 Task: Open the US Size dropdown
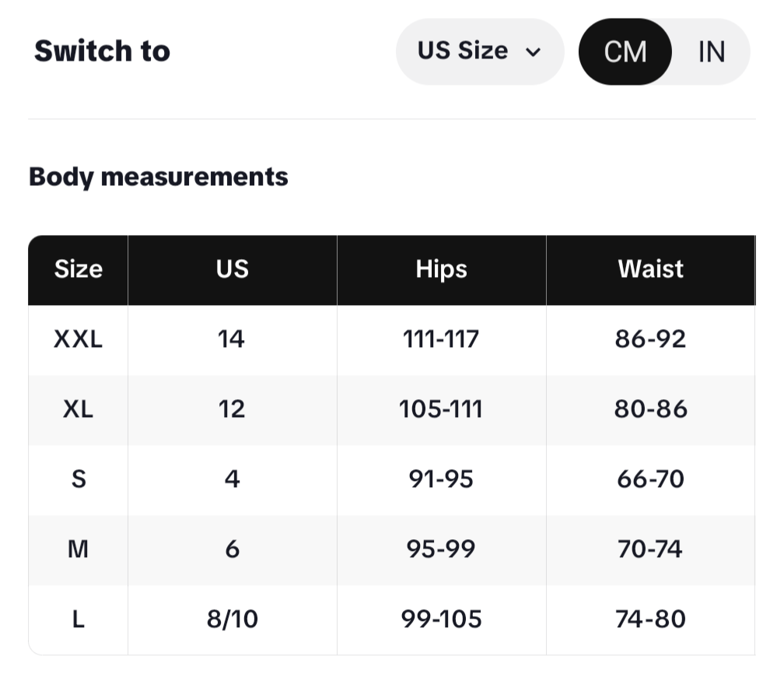point(478,51)
